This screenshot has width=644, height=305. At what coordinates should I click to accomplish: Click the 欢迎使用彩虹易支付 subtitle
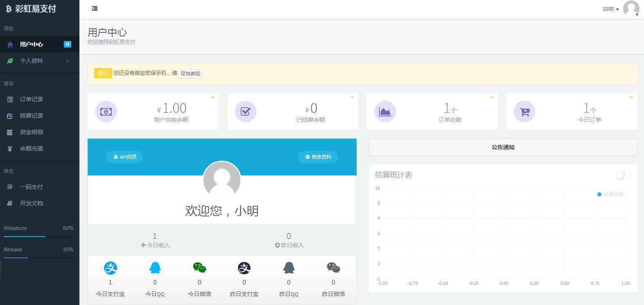(x=111, y=42)
